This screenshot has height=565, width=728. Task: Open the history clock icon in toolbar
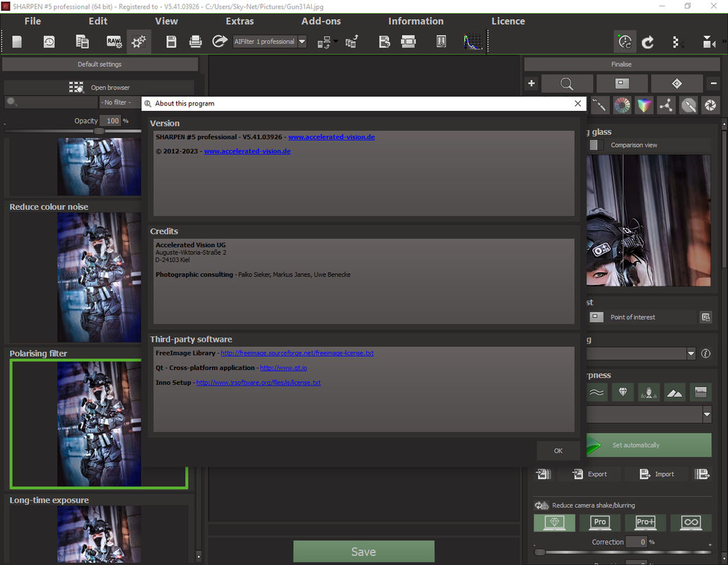pyautogui.click(x=49, y=42)
